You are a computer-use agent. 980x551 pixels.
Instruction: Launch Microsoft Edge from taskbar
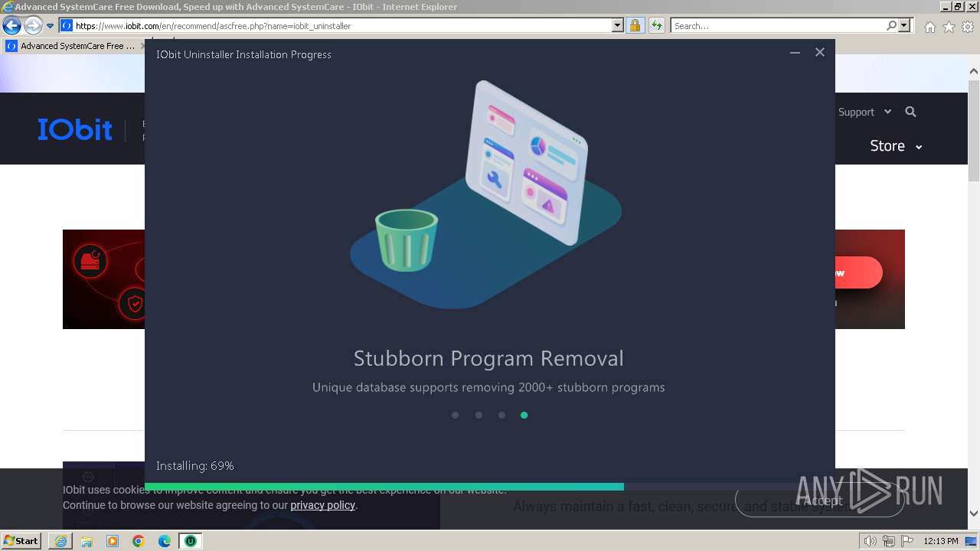[165, 541]
